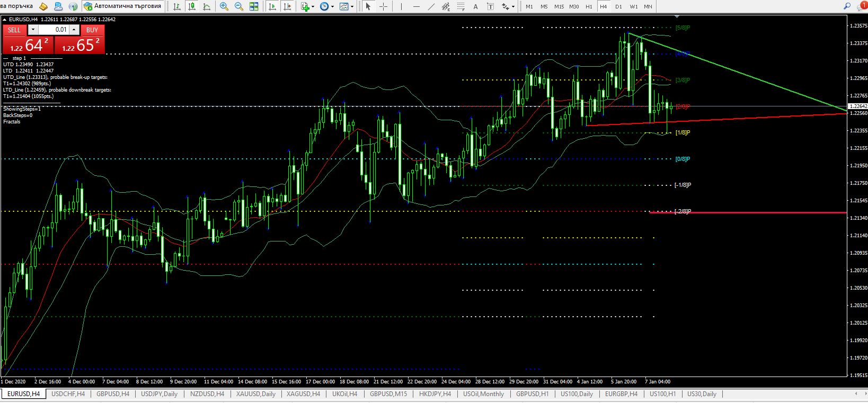The height and width of the screenshot is (403, 868).
Task: Select the crosshair tool
Action: tap(383, 6)
